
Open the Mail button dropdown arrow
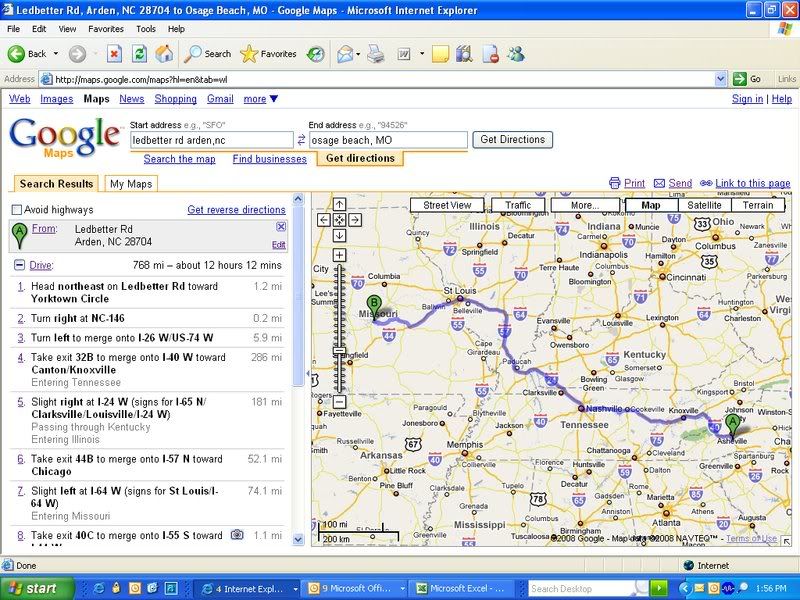358,54
